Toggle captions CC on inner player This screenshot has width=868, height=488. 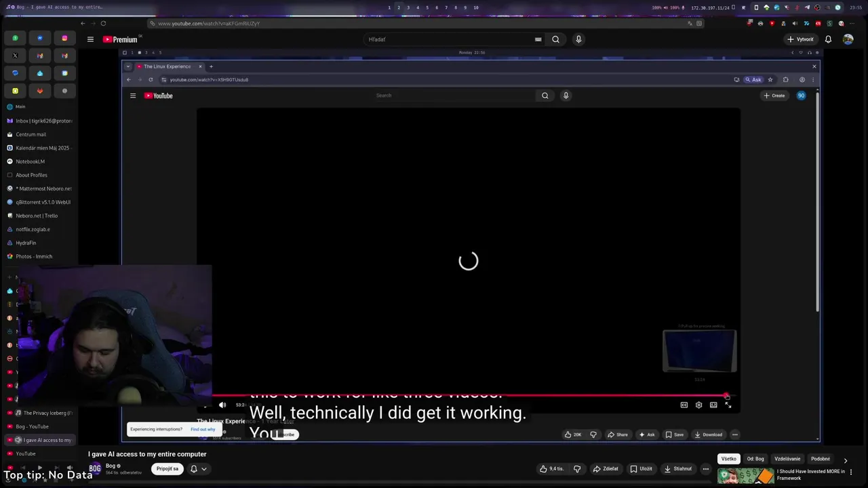(x=684, y=405)
